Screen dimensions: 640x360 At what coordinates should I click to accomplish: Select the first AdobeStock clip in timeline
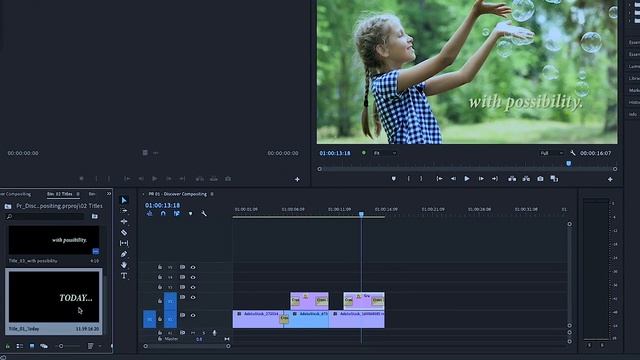coord(258,319)
